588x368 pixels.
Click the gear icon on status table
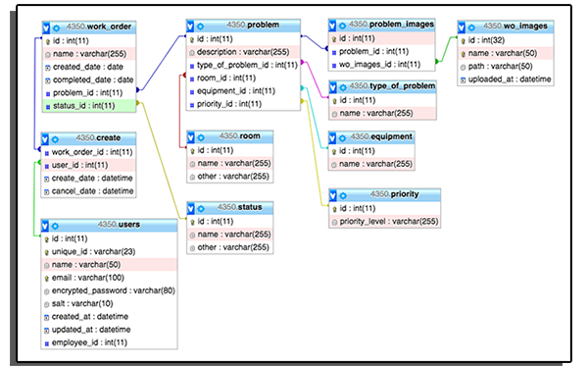coord(201,208)
